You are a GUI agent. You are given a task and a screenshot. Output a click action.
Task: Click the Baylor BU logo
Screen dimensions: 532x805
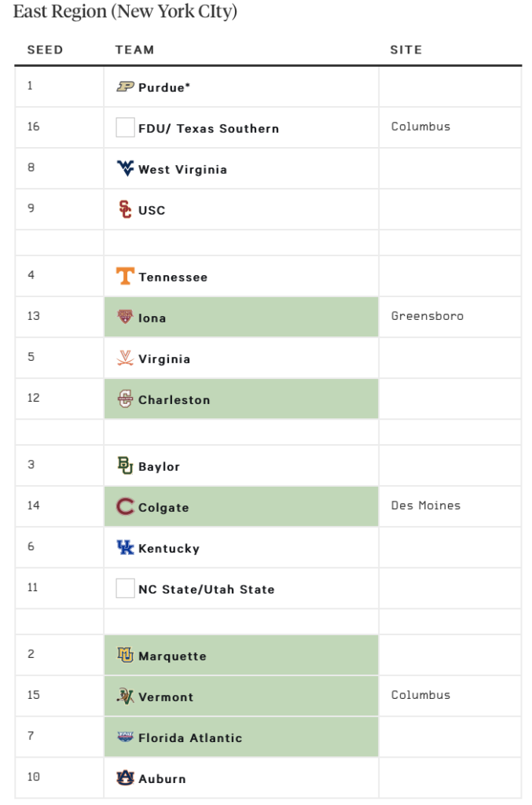coord(125,465)
